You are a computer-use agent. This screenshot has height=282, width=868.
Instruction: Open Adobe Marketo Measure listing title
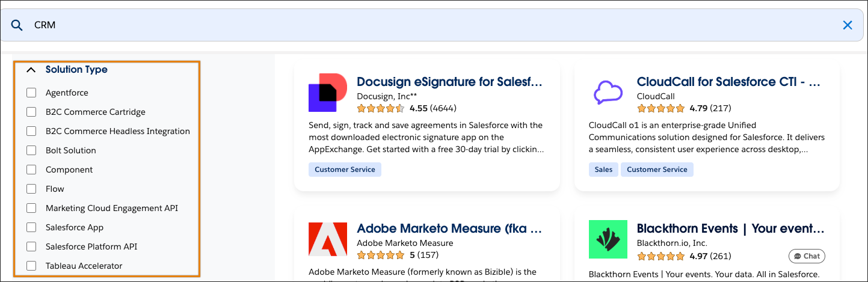[450, 228]
